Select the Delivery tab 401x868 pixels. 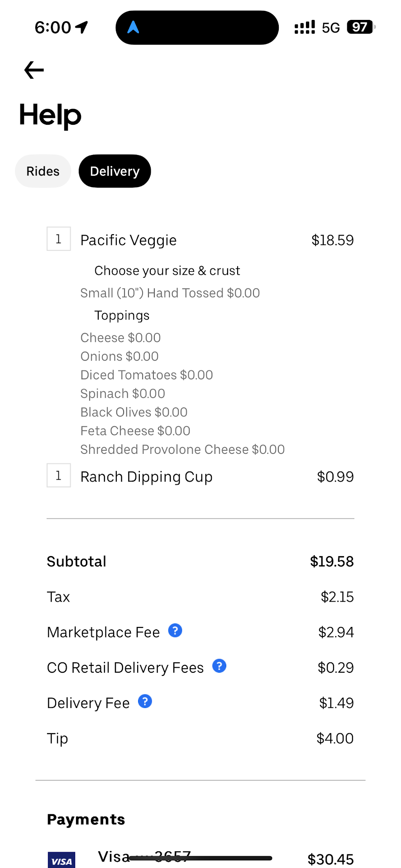115,171
